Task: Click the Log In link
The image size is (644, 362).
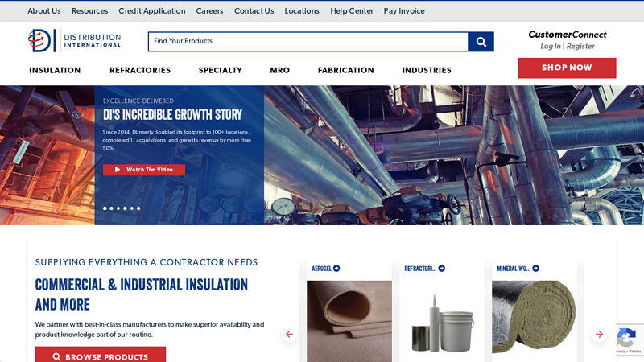Action: click(x=551, y=47)
